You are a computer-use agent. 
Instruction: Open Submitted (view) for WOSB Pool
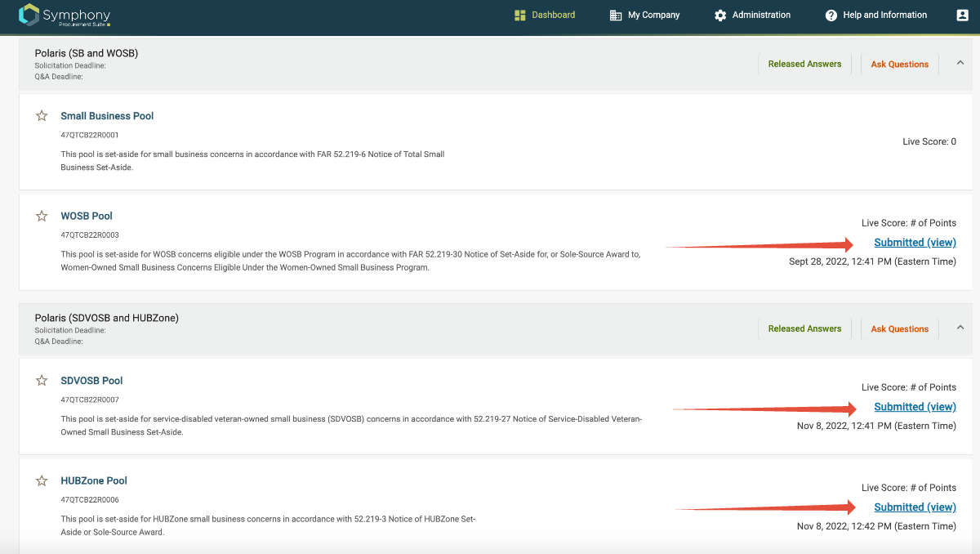pos(915,242)
